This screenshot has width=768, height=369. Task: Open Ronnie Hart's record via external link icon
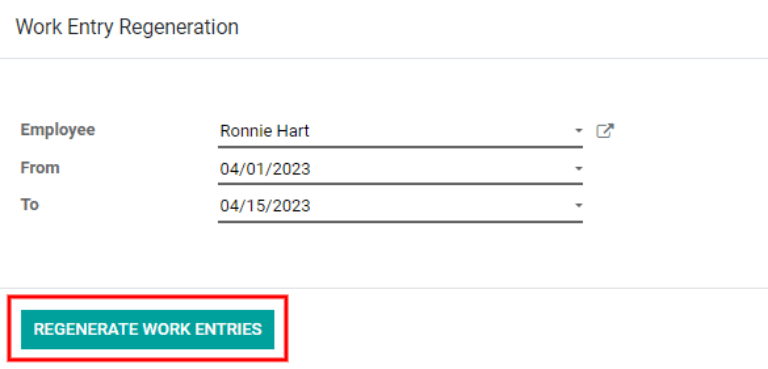tap(605, 131)
